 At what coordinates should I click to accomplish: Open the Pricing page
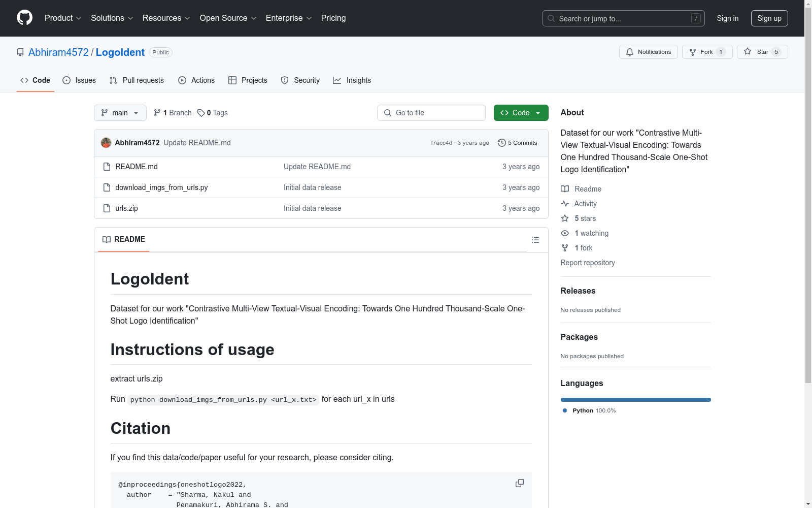point(333,18)
